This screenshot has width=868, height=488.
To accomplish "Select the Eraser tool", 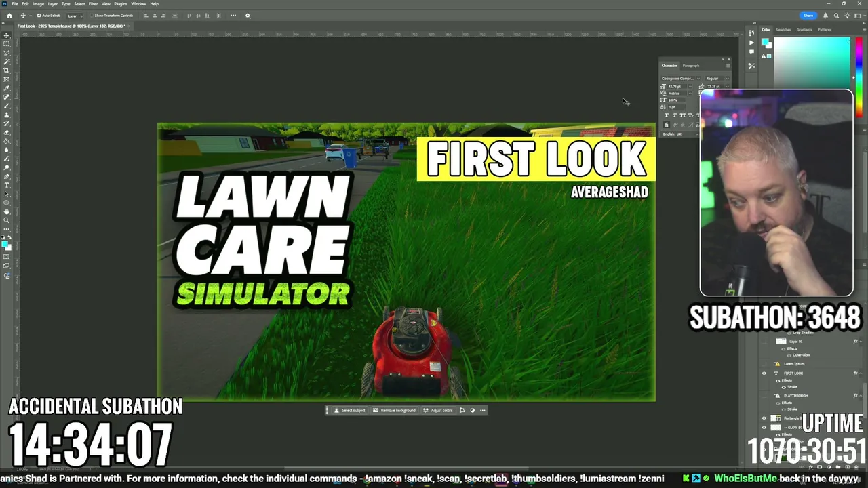I will click(x=7, y=132).
